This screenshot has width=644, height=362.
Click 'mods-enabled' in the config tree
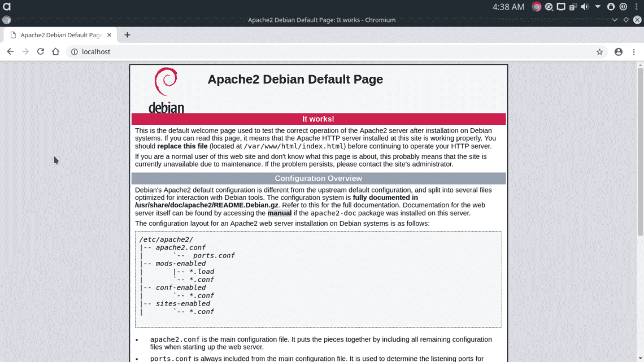coord(181,264)
